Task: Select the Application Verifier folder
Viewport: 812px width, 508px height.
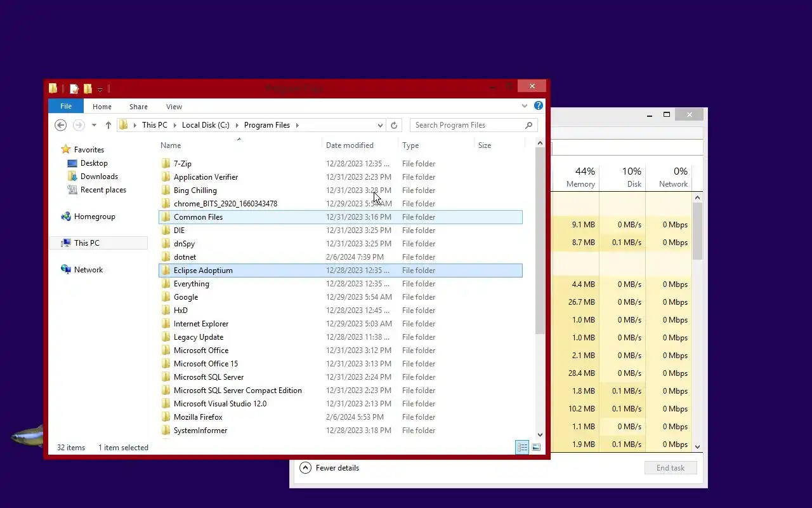Action: click(206, 177)
